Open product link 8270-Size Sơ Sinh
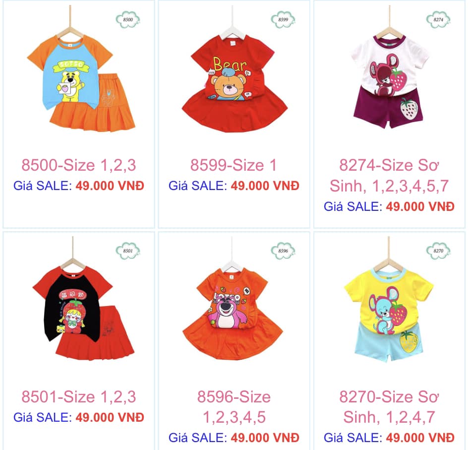Viewport: 476px width, 450px height. coord(389,407)
